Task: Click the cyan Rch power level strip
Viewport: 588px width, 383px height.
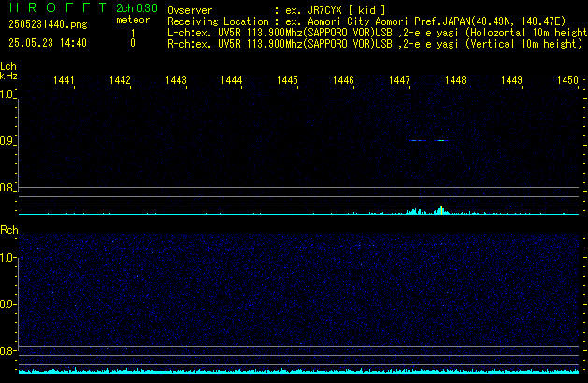Action: click(298, 372)
